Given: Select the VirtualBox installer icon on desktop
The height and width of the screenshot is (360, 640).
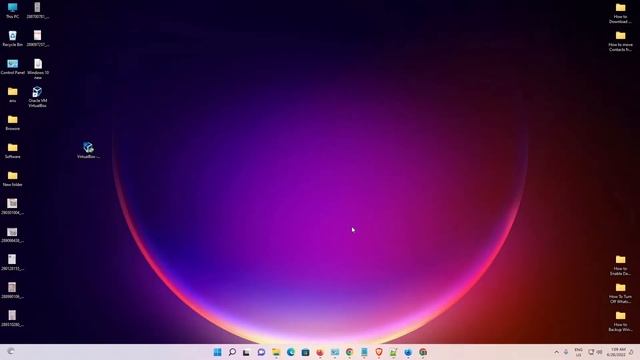Looking at the screenshot, I should (x=88, y=150).
